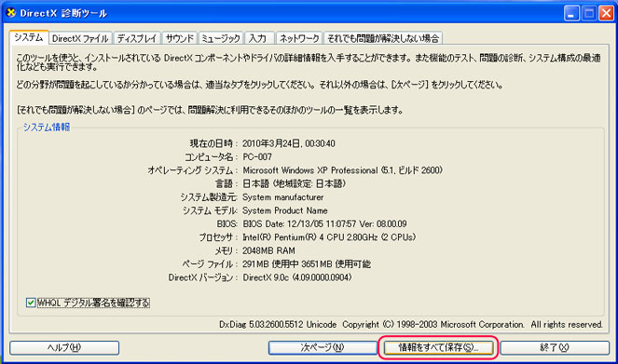
Task: Click System manufacturer value
Action: click(x=283, y=197)
